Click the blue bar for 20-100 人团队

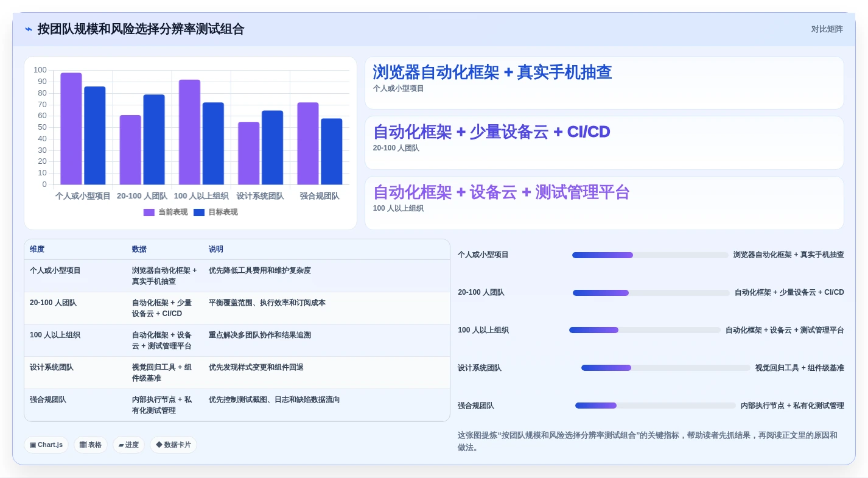pyautogui.click(x=154, y=139)
